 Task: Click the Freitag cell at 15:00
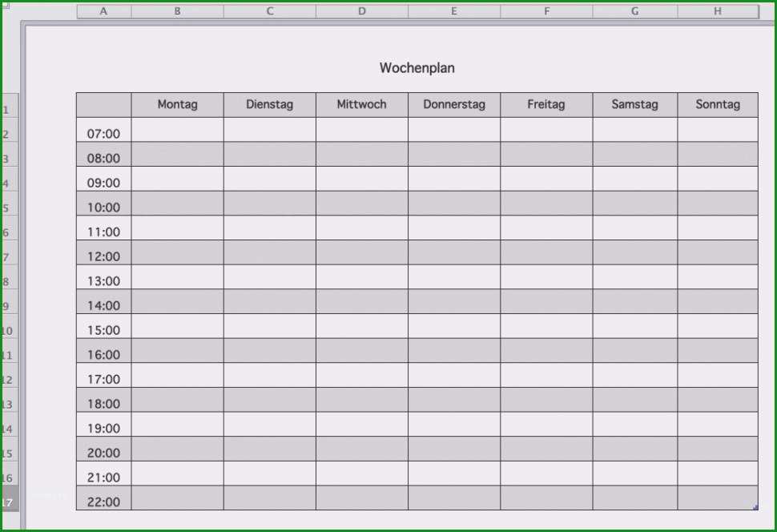[x=546, y=326]
